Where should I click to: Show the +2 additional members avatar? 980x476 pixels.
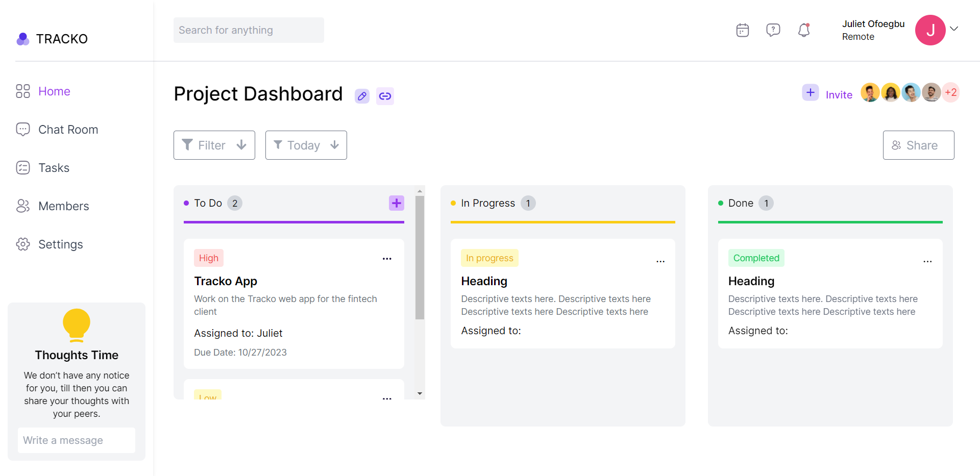pyautogui.click(x=950, y=93)
